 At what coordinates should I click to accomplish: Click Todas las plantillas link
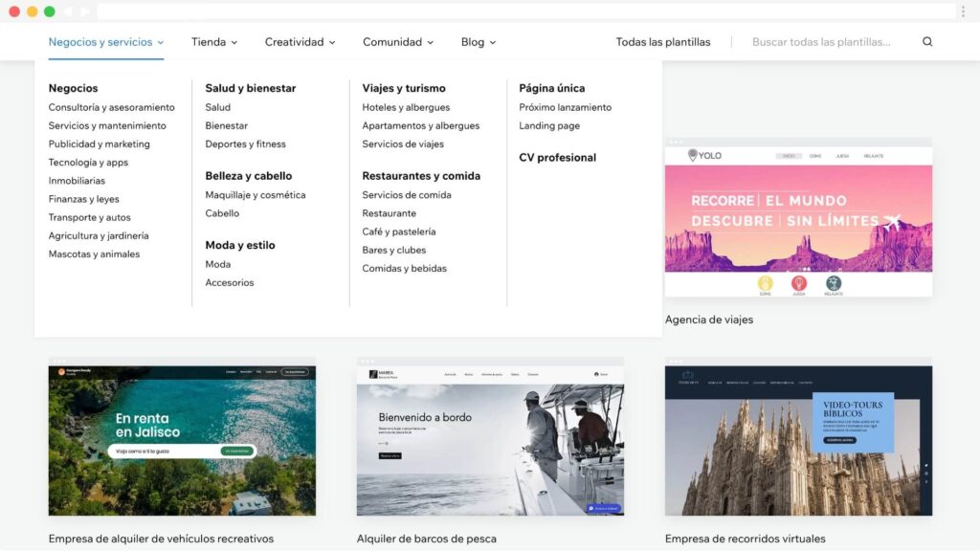[662, 42]
